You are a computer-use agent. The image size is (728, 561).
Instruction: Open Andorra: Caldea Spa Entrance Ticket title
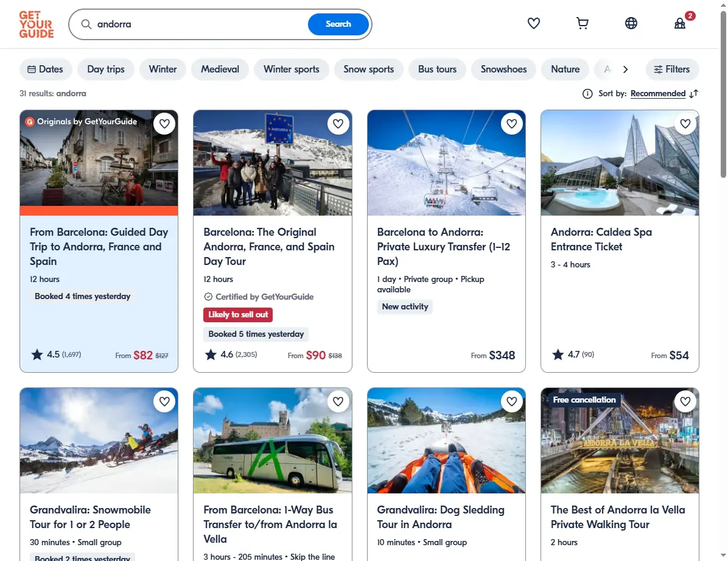click(x=601, y=239)
